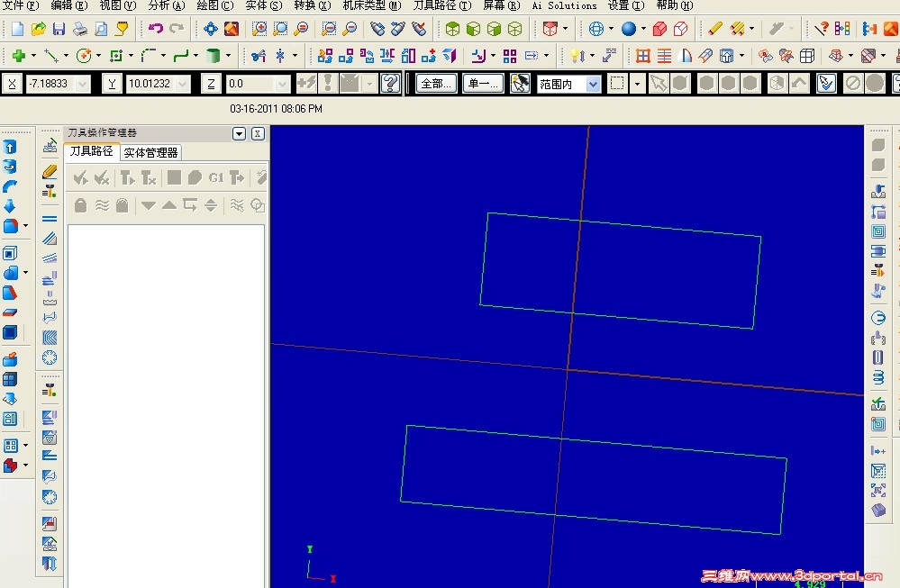Click the X value field showing -7.18833
The height and width of the screenshot is (588, 900).
pyautogui.click(x=58, y=85)
